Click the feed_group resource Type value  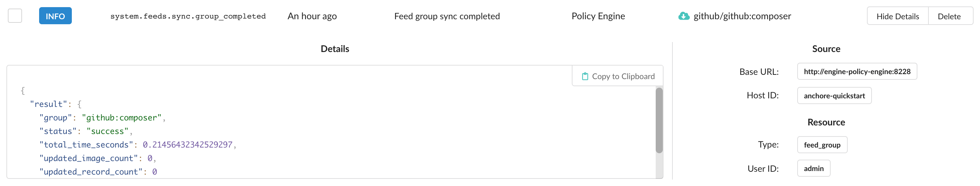(x=822, y=145)
